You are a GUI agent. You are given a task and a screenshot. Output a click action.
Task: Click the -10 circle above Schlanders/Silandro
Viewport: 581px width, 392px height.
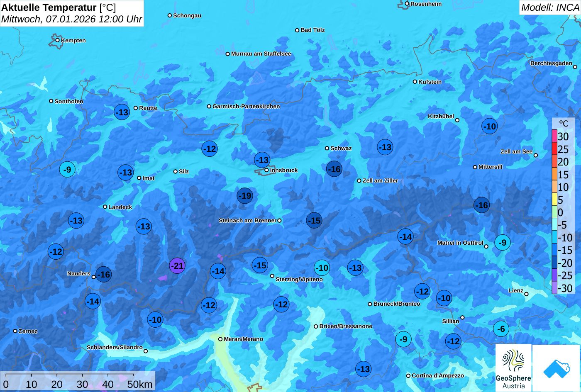point(155,319)
